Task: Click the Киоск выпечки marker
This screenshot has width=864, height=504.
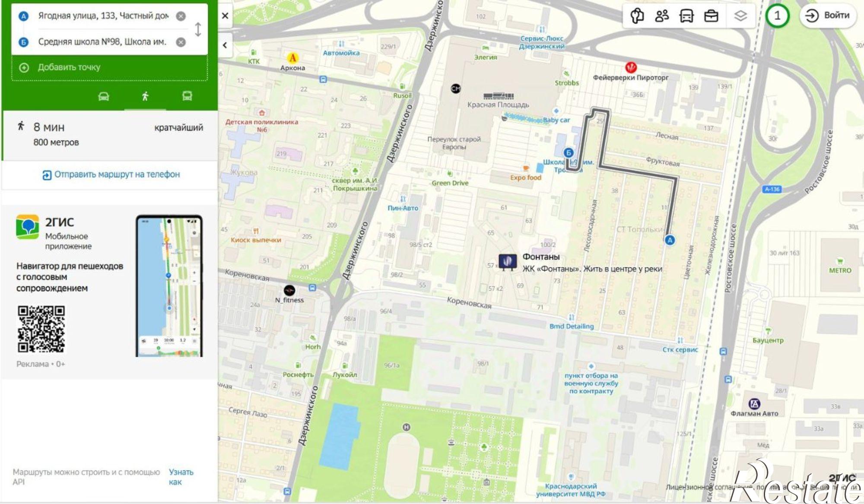Action: click(256, 231)
